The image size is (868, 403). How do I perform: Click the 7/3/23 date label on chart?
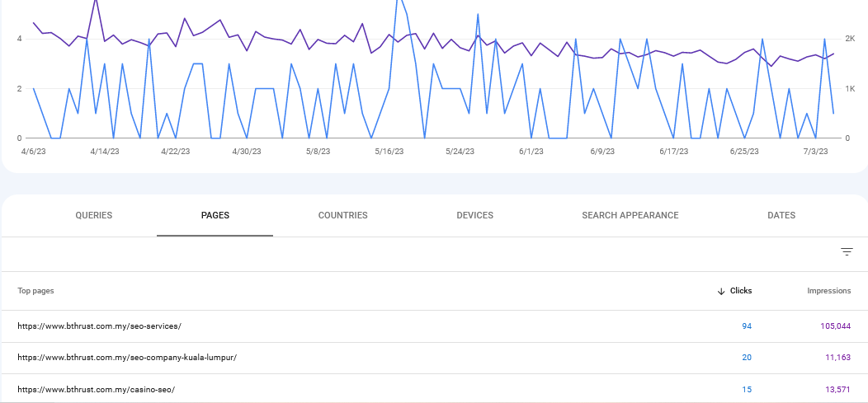(815, 152)
